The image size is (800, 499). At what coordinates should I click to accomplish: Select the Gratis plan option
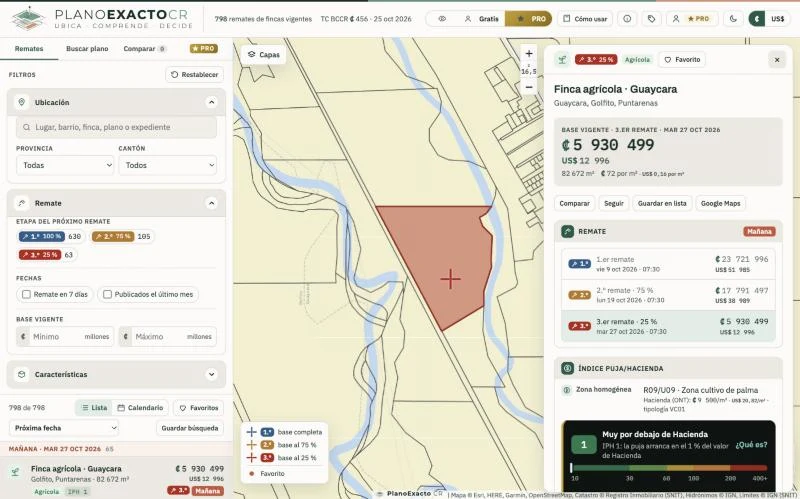(482, 19)
